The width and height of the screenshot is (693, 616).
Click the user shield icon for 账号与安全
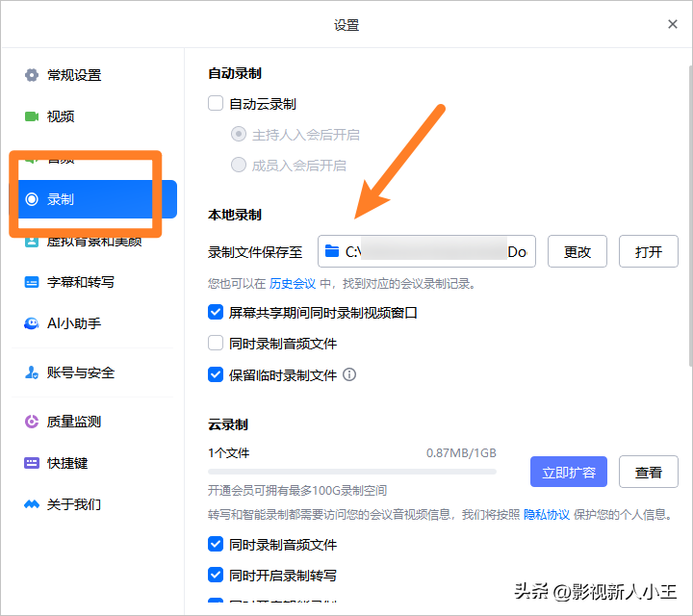[32, 372]
